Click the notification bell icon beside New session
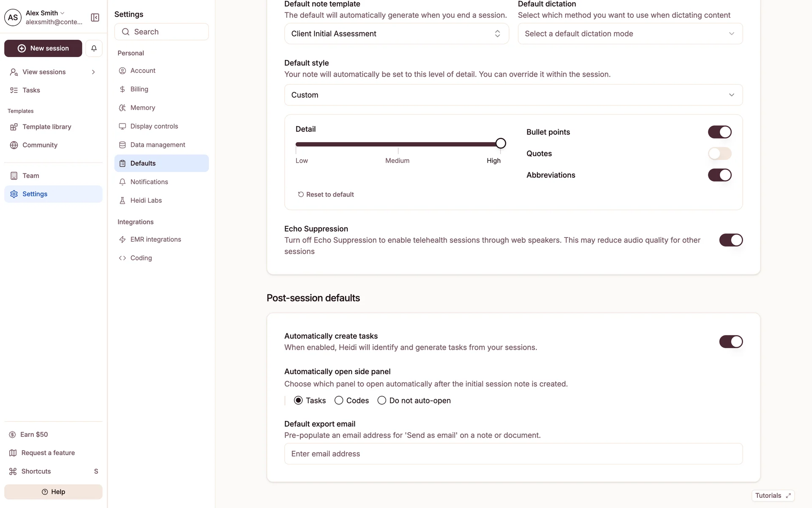812x508 pixels. pos(94,48)
